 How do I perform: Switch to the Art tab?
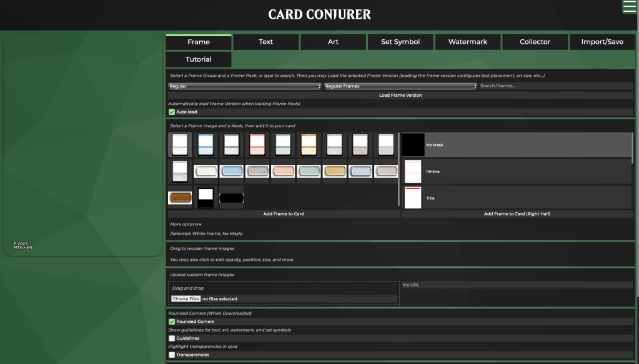333,42
